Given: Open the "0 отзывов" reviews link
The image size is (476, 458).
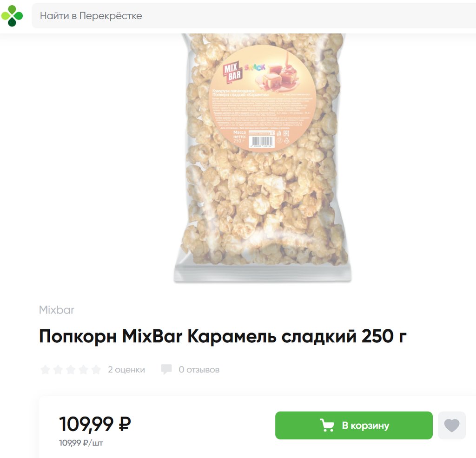Looking at the screenshot, I should coord(199,369).
